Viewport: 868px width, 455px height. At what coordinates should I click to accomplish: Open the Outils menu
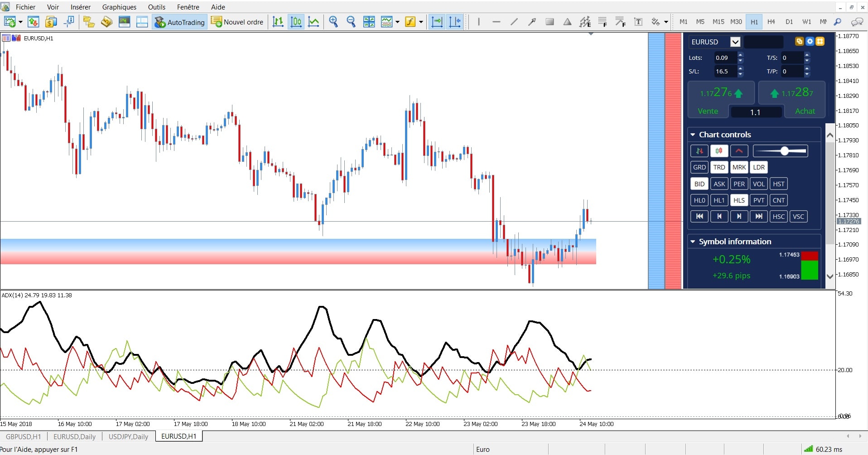(x=156, y=7)
